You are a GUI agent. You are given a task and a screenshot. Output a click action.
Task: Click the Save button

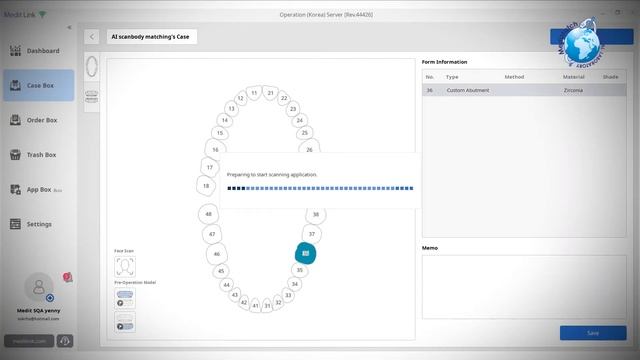593,333
